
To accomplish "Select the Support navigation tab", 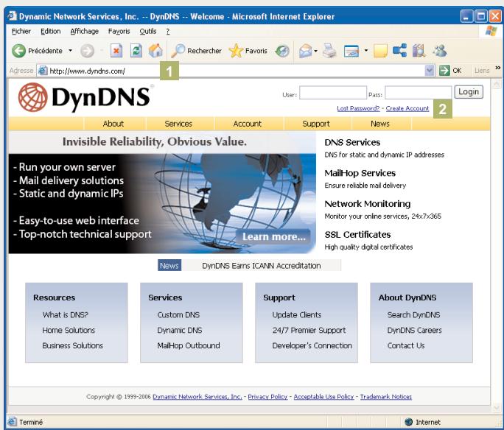I will (316, 124).
